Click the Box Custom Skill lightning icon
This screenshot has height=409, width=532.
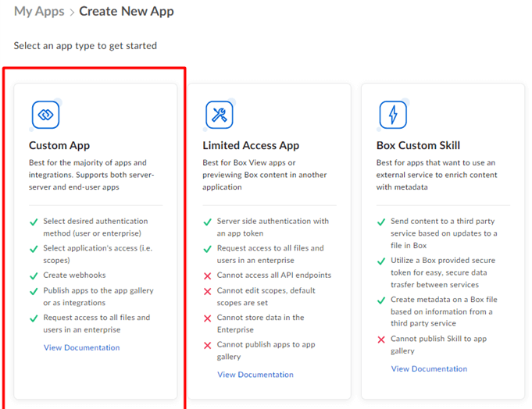(393, 115)
